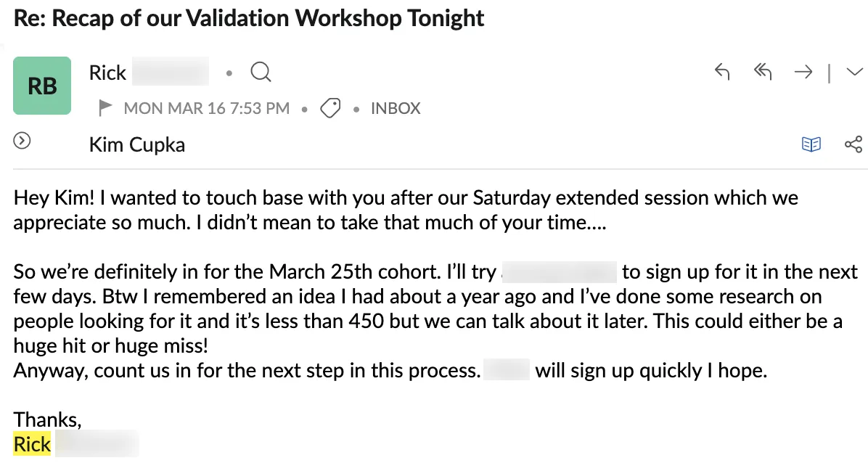The image size is (868, 463).
Task: Open the INBOX folder label
Action: click(396, 109)
